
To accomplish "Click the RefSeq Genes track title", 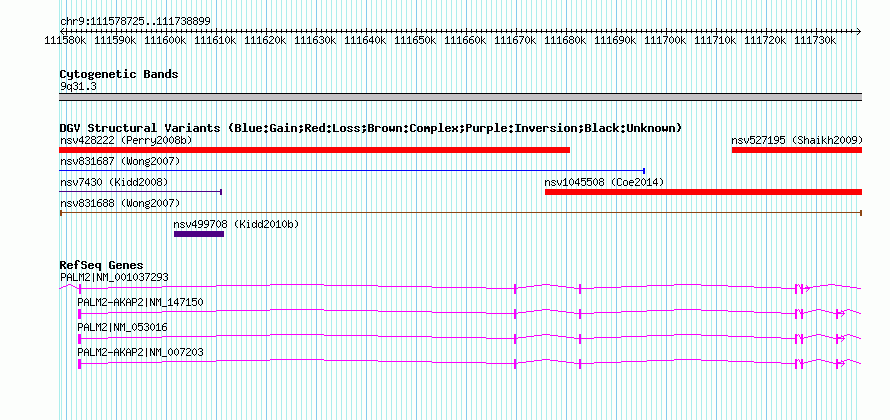I will 101,265.
